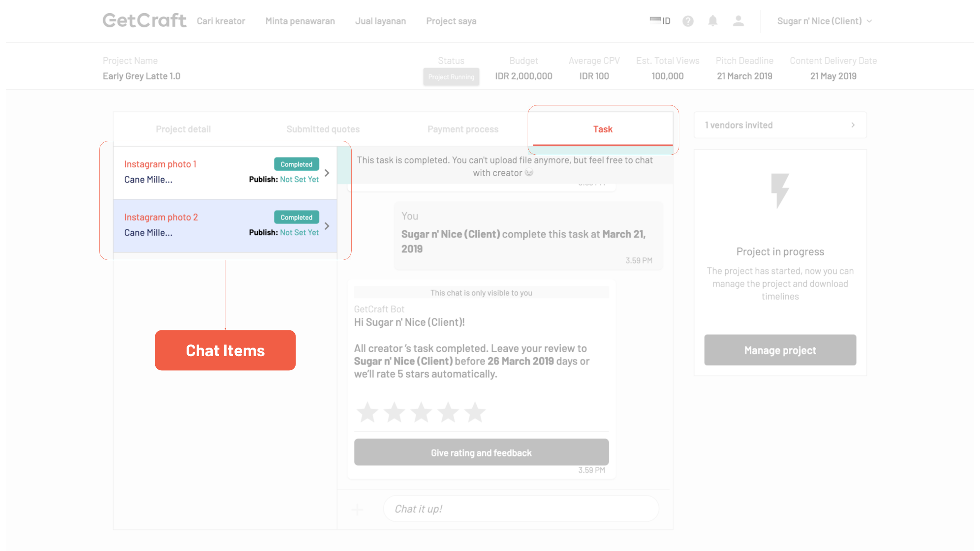Click the user profile icon
Screen dimensions: 980x551
[738, 21]
